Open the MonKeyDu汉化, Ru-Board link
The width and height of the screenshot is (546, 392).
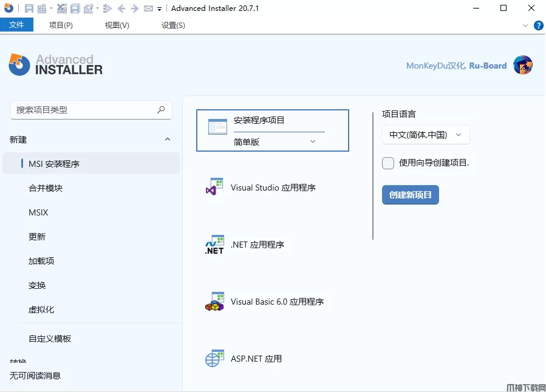pyautogui.click(x=456, y=66)
